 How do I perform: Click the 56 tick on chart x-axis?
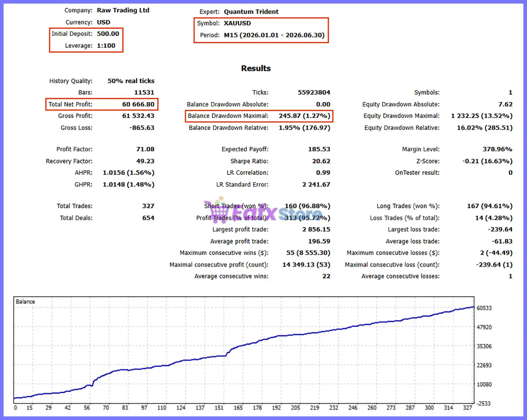tap(86, 408)
